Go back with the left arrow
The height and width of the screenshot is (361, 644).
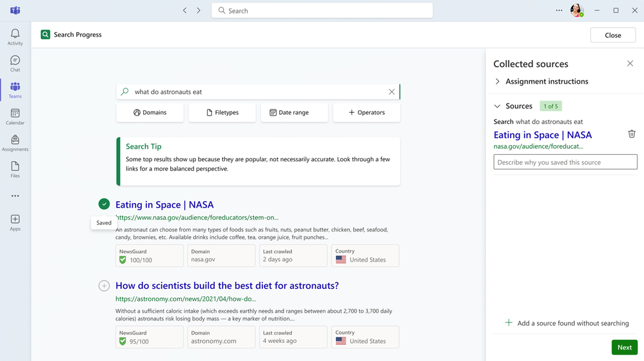(185, 10)
